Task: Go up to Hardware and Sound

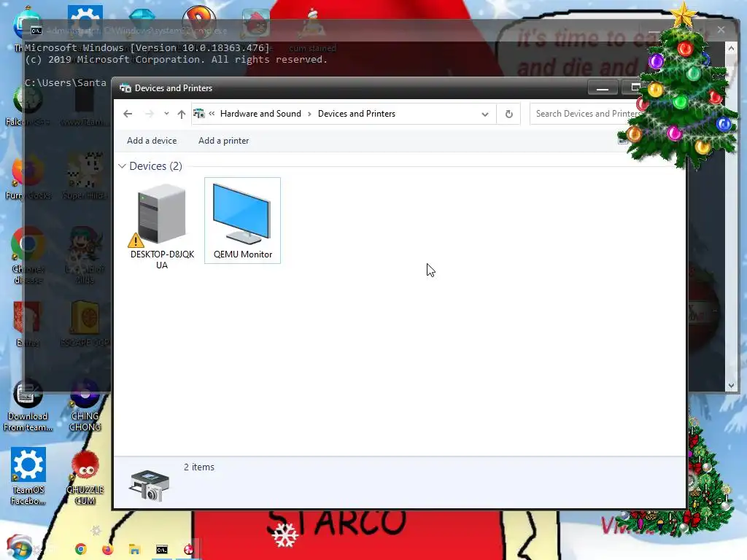Action: [x=182, y=114]
